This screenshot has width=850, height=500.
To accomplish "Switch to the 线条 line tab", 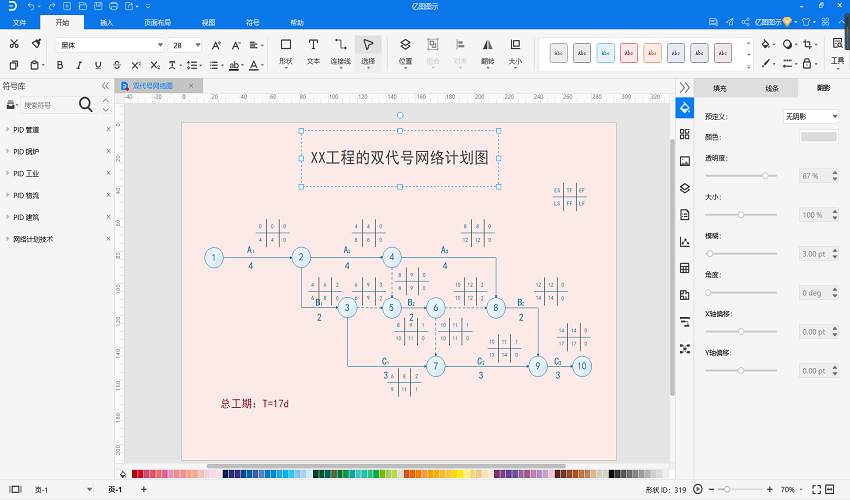I will click(x=772, y=88).
